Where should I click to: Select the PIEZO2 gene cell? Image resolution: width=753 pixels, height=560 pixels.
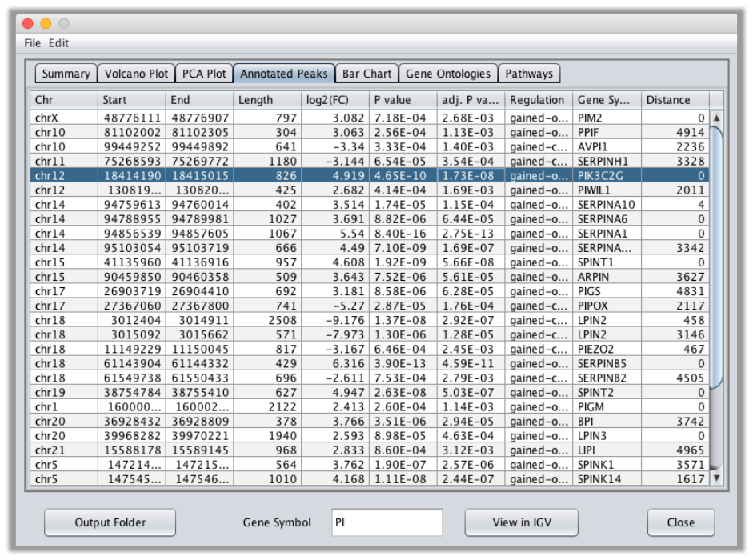[x=607, y=349]
